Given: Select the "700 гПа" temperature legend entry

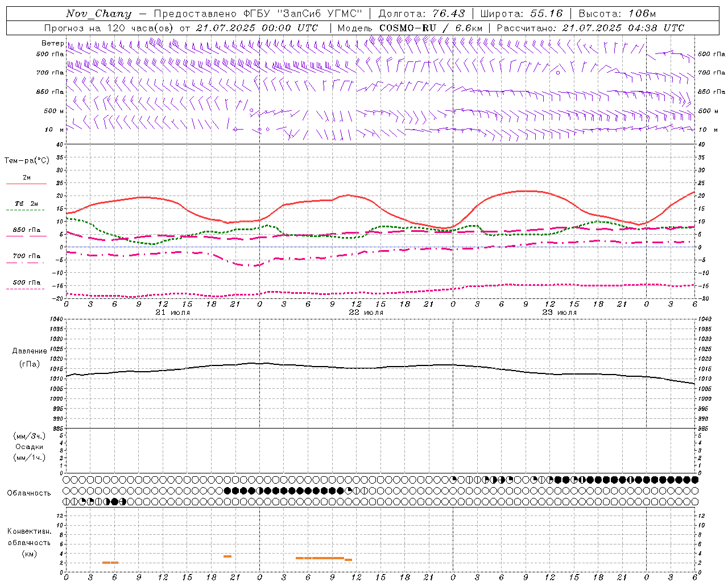Looking at the screenshot, I should (26, 256).
